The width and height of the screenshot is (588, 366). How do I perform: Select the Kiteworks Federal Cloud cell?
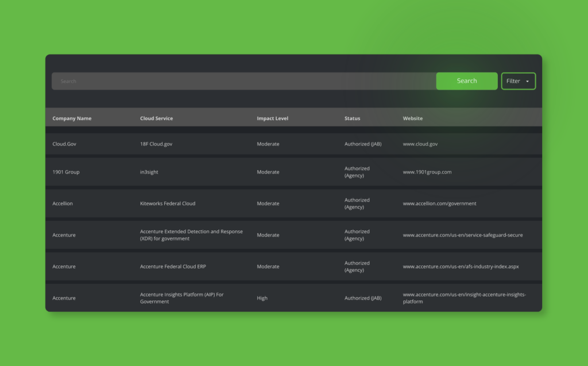168,203
